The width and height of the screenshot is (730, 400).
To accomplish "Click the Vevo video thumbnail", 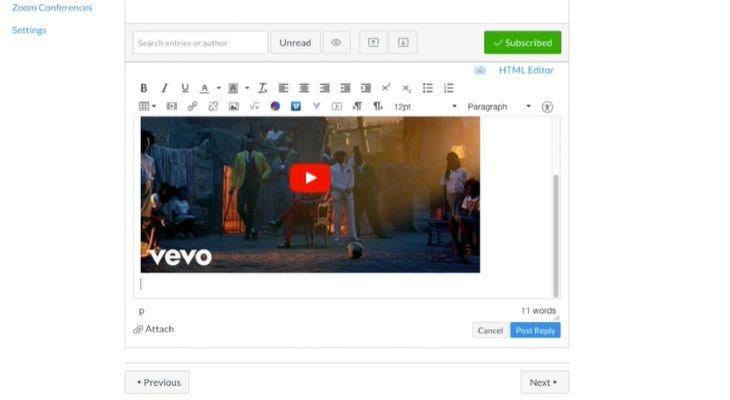I will click(x=310, y=195).
